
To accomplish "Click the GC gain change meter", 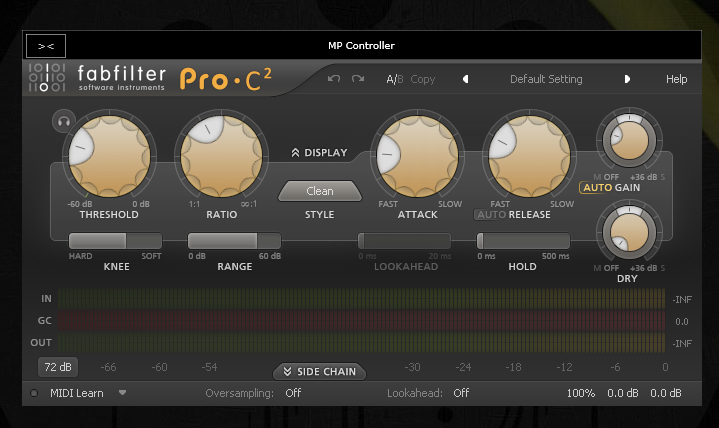I will click(361, 321).
